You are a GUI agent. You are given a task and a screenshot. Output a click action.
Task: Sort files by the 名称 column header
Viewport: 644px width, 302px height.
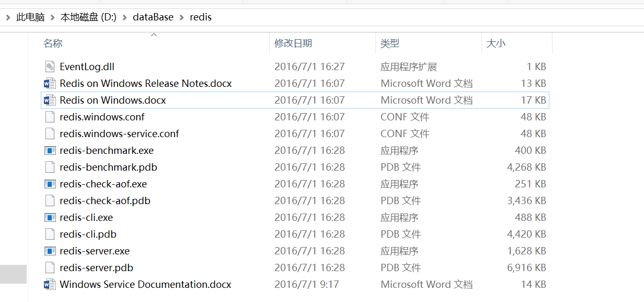[53, 43]
